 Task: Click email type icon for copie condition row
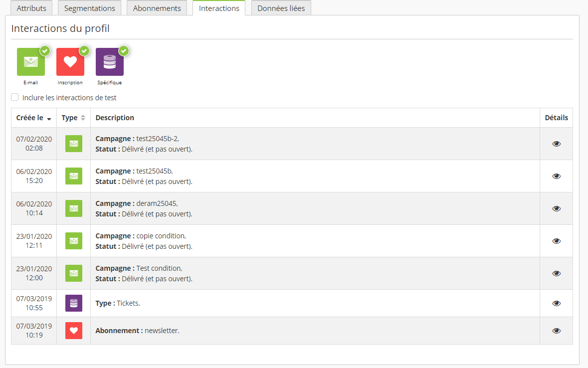click(x=74, y=241)
